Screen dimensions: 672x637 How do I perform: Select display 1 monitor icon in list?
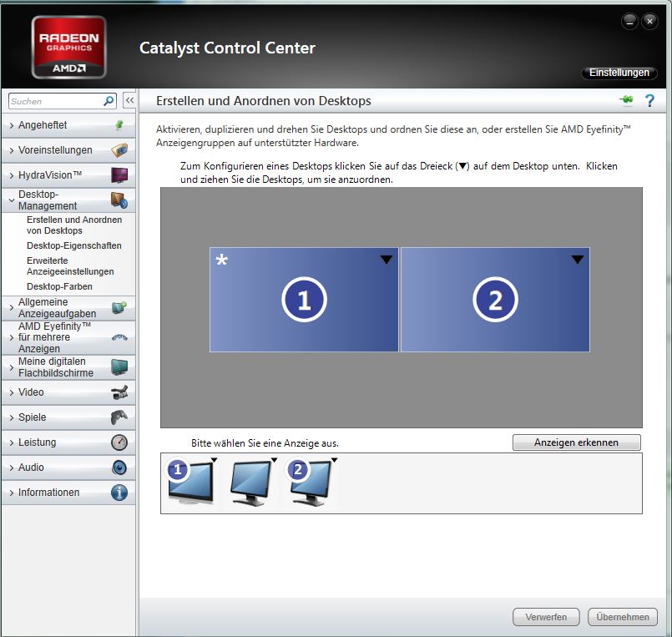[189, 483]
